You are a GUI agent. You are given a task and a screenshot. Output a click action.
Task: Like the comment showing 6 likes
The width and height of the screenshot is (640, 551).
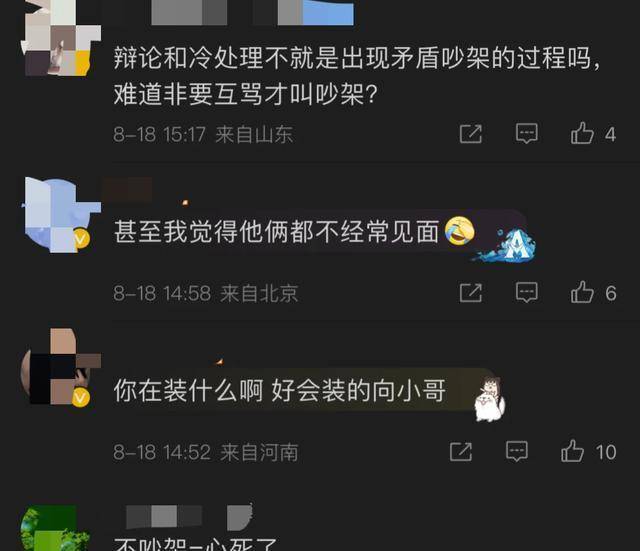pyautogui.click(x=593, y=292)
